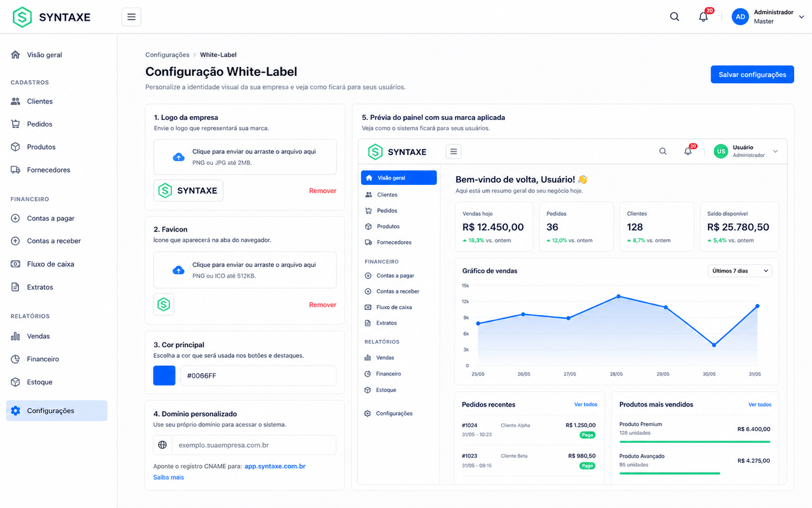This screenshot has height=508, width=812.
Task: Click the cloud upload icon in Logo section
Action: (179, 157)
